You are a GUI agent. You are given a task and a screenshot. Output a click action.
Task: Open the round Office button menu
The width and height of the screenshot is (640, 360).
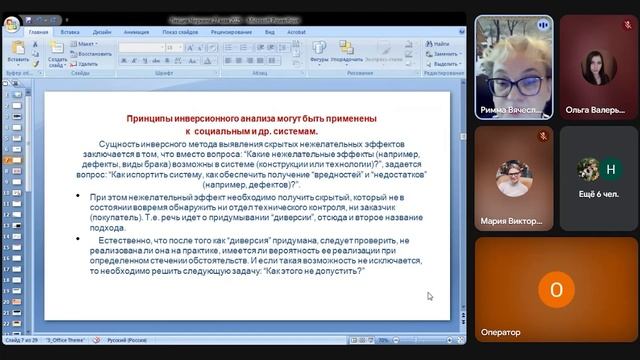pos(12,24)
